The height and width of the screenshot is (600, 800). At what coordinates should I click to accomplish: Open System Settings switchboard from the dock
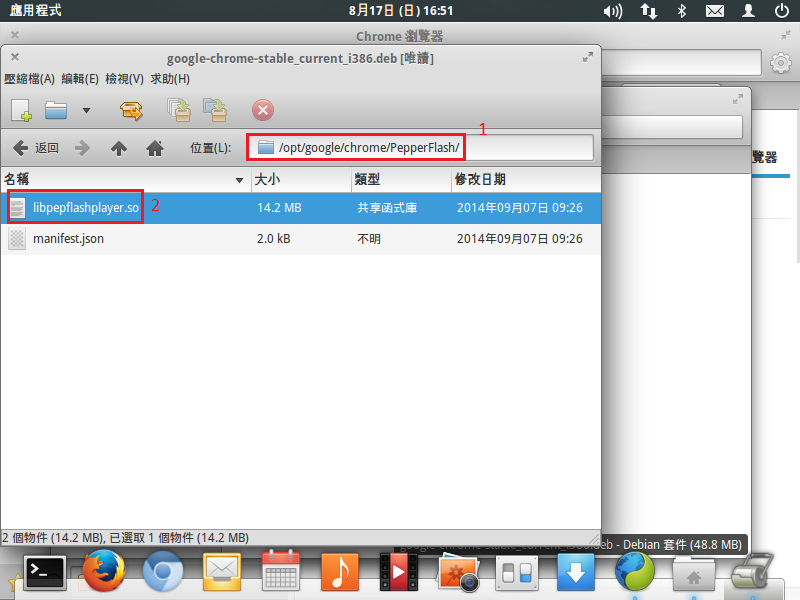517,573
